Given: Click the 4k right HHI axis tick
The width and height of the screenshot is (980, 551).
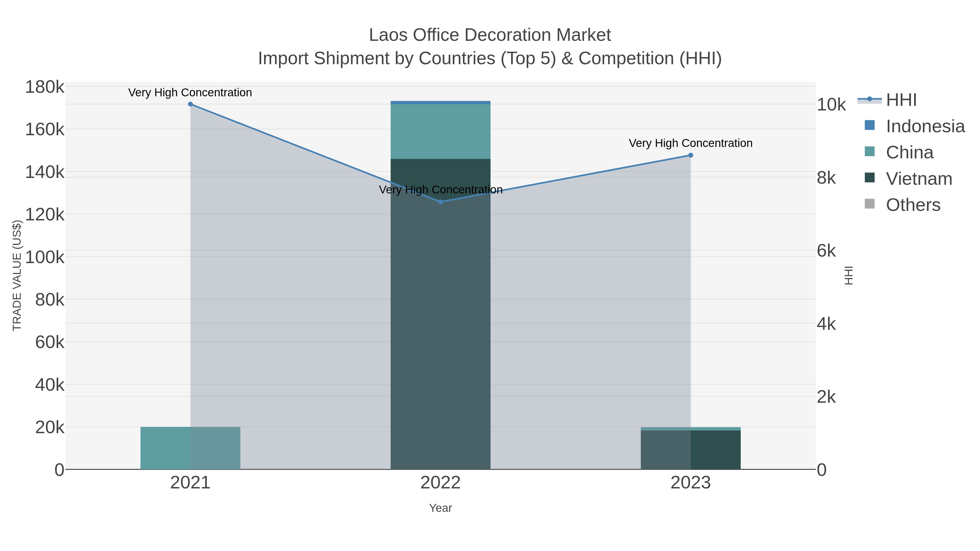Looking at the screenshot, I should (x=826, y=324).
